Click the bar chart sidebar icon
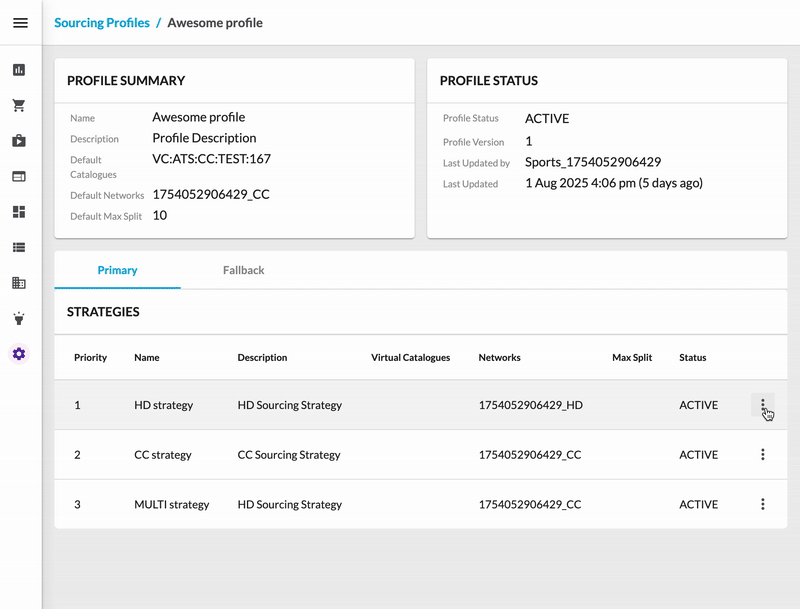Image resolution: width=800 pixels, height=609 pixels. (19, 70)
